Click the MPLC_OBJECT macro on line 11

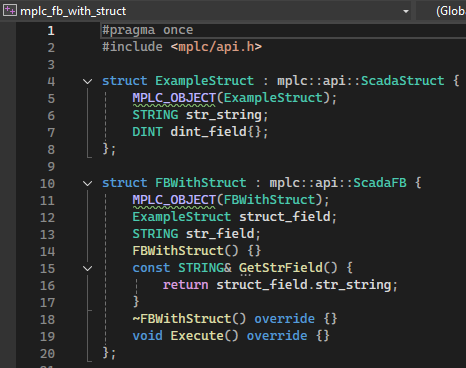[x=174, y=200]
